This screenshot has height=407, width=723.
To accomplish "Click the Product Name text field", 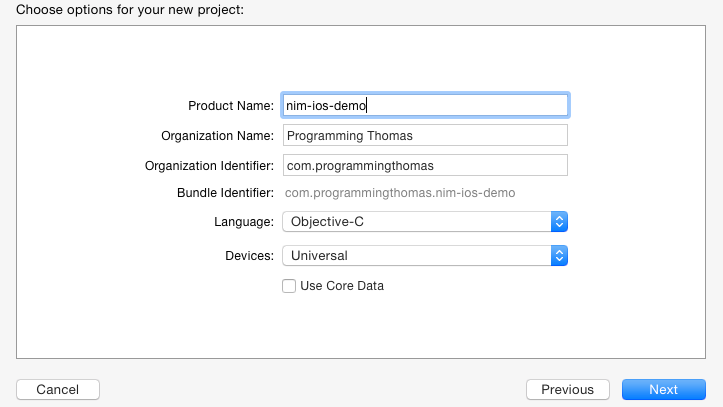I will [425, 105].
